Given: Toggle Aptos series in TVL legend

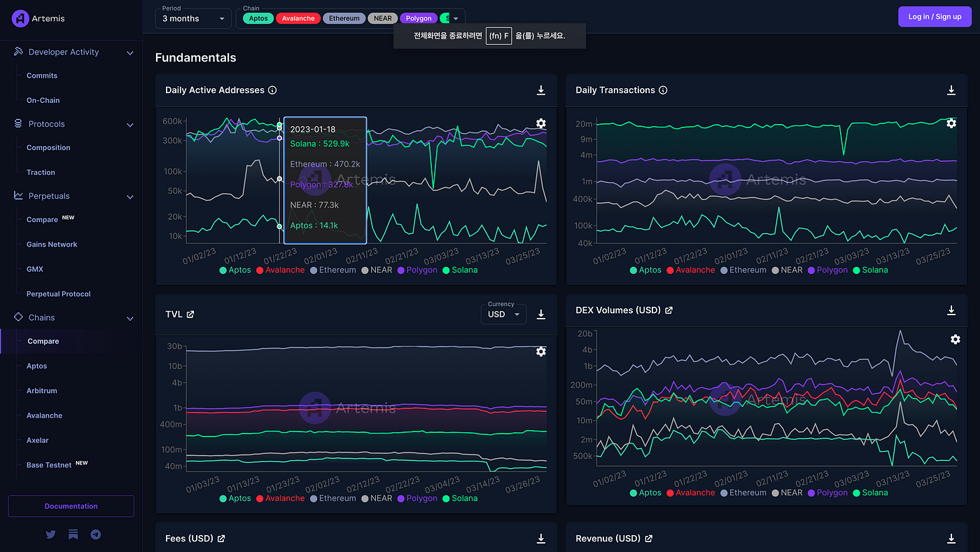Looking at the screenshot, I should (x=235, y=498).
